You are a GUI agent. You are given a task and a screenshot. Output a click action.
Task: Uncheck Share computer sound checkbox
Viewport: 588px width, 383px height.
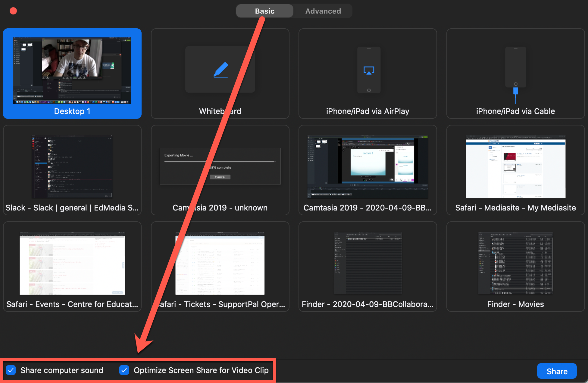coord(11,370)
